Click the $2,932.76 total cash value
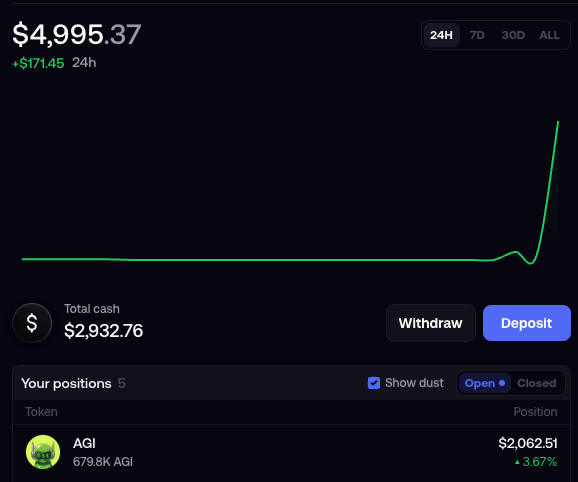 104,331
